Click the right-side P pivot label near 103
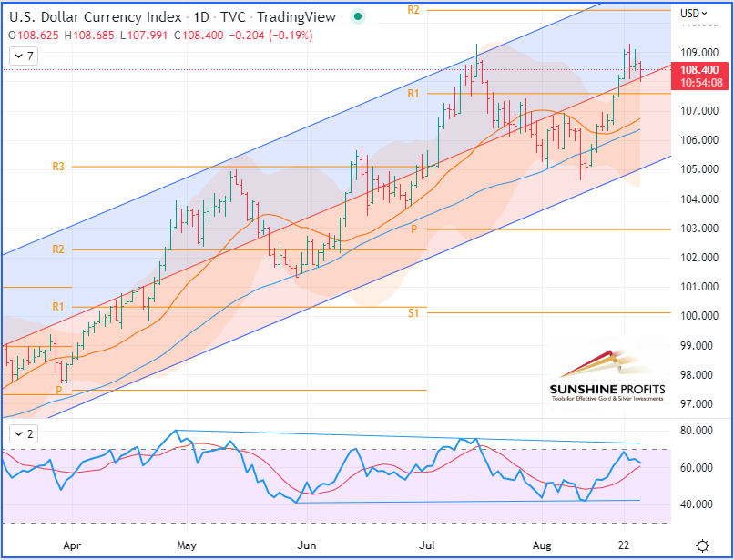The width and height of the screenshot is (734, 560). pyautogui.click(x=413, y=229)
